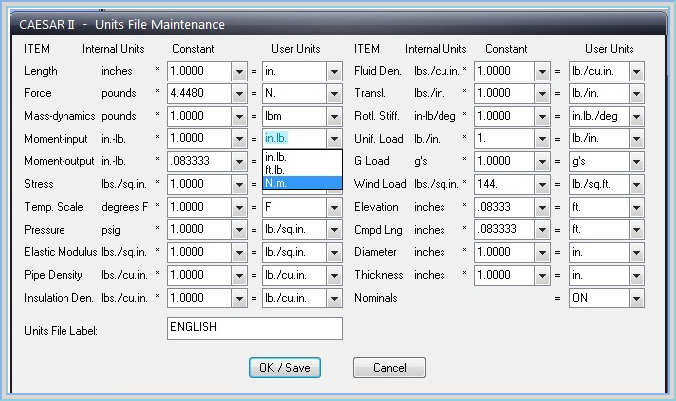Open Temp. Scale user units dropdown showing F

click(334, 207)
